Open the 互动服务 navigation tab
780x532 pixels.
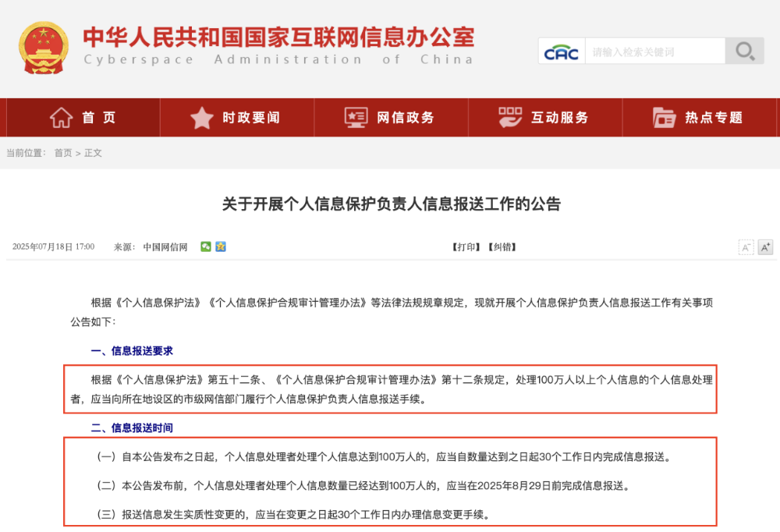[x=546, y=118]
